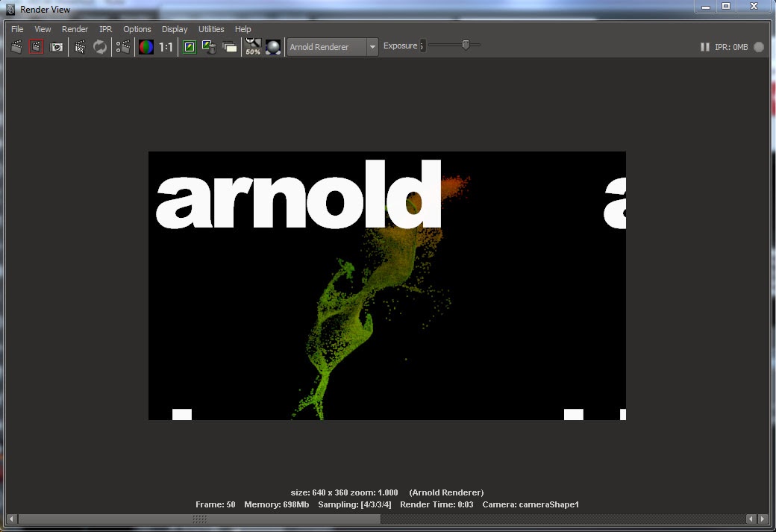
Task: Open the Utilities menu
Action: pyautogui.click(x=211, y=29)
